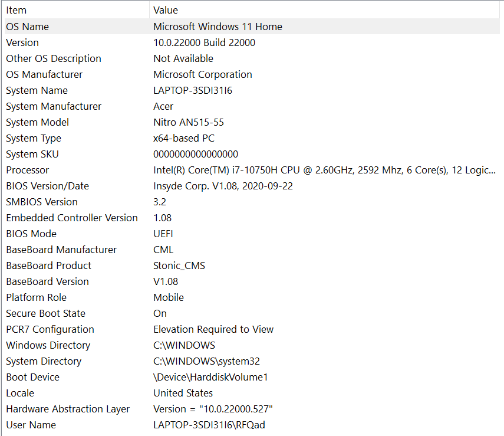This screenshot has width=504, height=436.
Task: Click the User Name row
Action: (x=252, y=425)
